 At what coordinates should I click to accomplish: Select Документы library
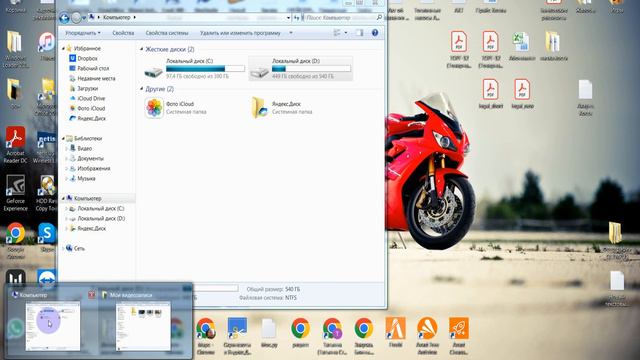click(x=87, y=158)
